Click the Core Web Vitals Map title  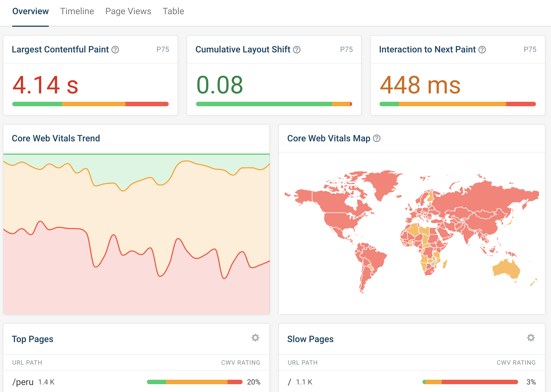coord(329,138)
